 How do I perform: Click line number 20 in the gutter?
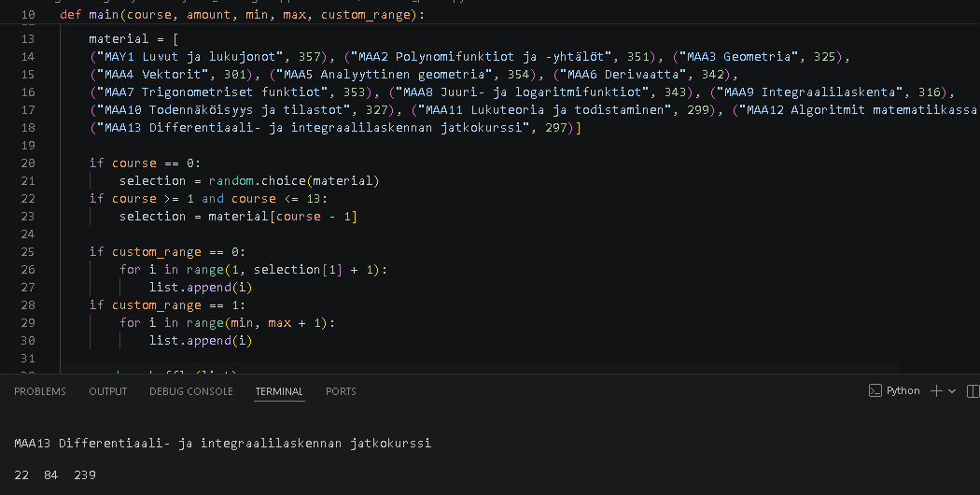click(x=28, y=163)
